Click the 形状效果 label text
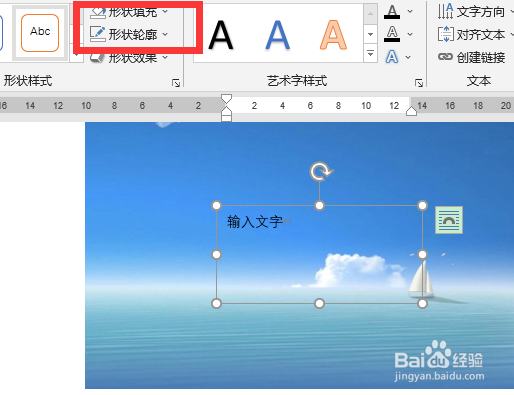This screenshot has width=514, height=395. coord(133,58)
